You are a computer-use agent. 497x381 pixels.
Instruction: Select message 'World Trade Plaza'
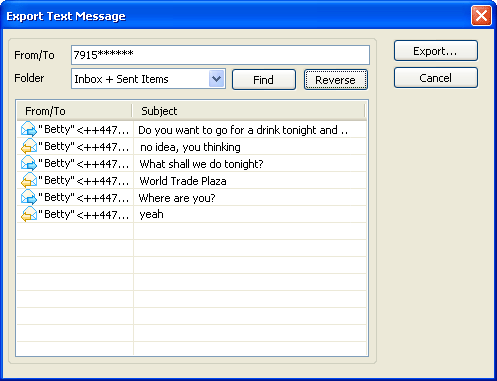coord(192,181)
